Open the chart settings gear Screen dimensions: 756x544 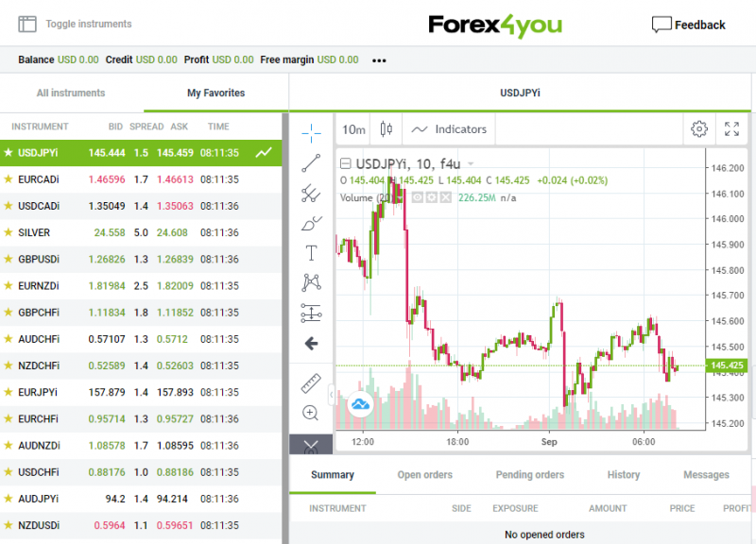pos(698,129)
